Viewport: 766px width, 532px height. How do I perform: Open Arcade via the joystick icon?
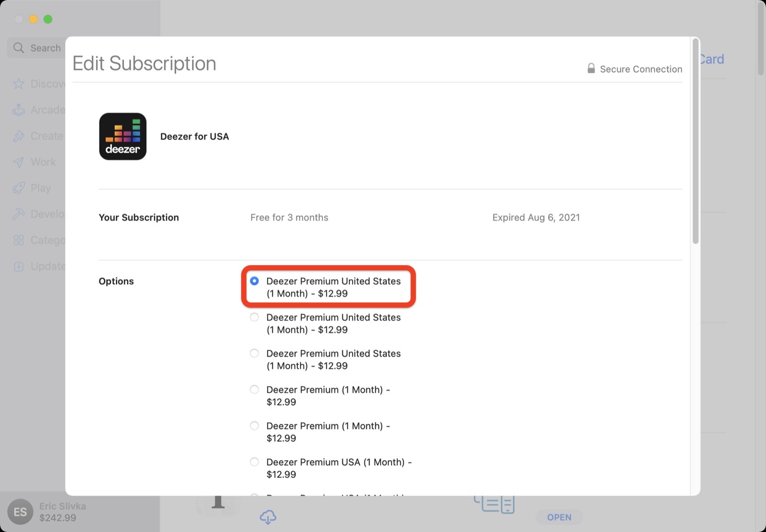point(19,110)
